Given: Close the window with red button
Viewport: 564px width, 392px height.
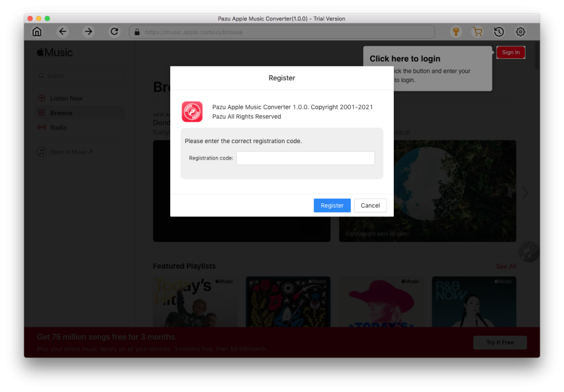Looking at the screenshot, I should click(x=30, y=18).
